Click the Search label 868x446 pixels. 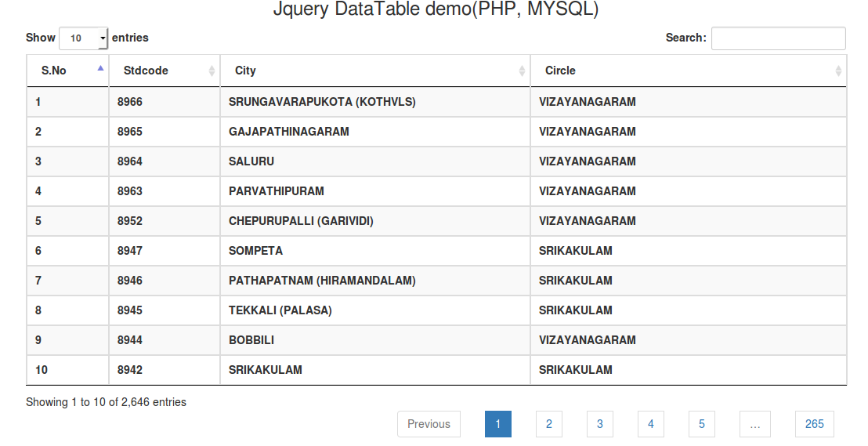coord(686,38)
